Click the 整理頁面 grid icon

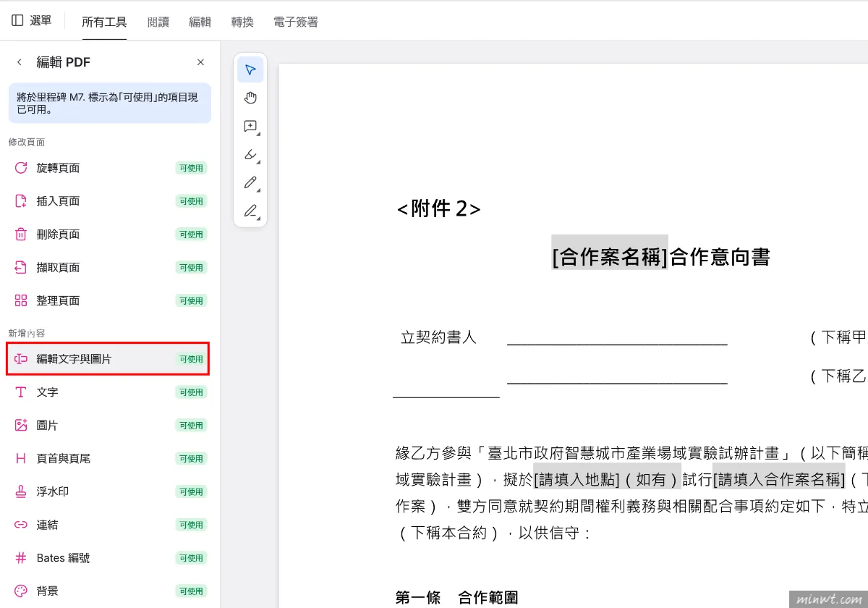[21, 300]
